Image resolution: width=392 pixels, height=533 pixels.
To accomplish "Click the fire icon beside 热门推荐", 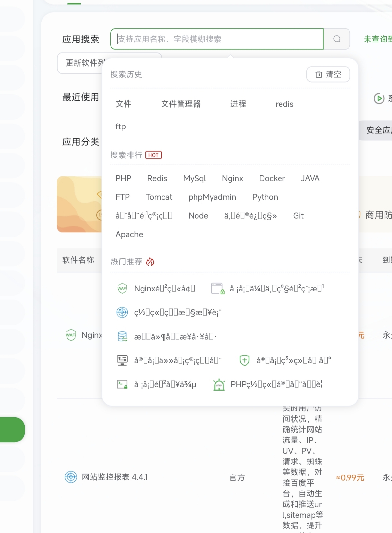I will [150, 262].
